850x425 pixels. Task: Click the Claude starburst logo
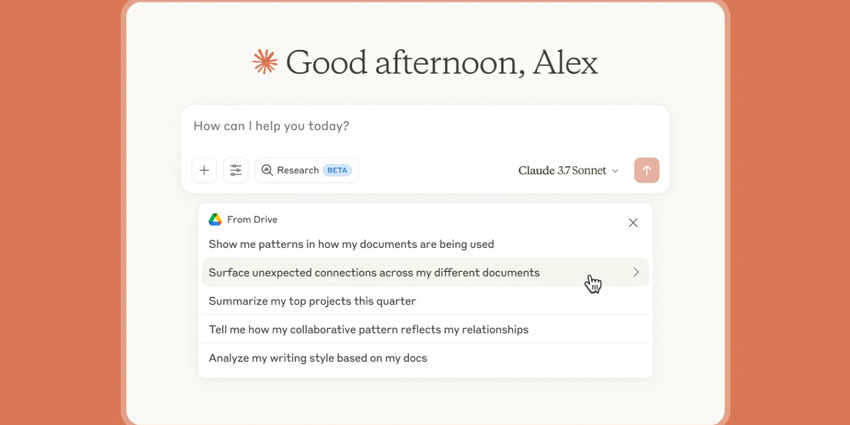[265, 62]
